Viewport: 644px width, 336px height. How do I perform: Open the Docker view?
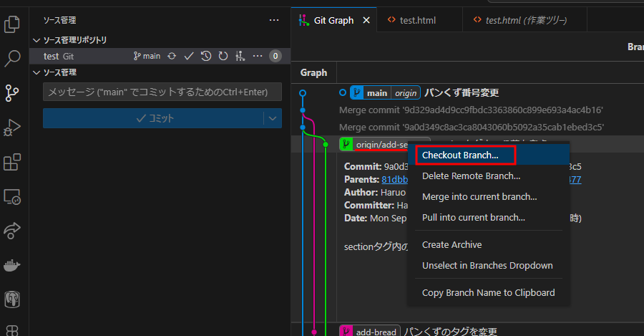(x=12, y=265)
